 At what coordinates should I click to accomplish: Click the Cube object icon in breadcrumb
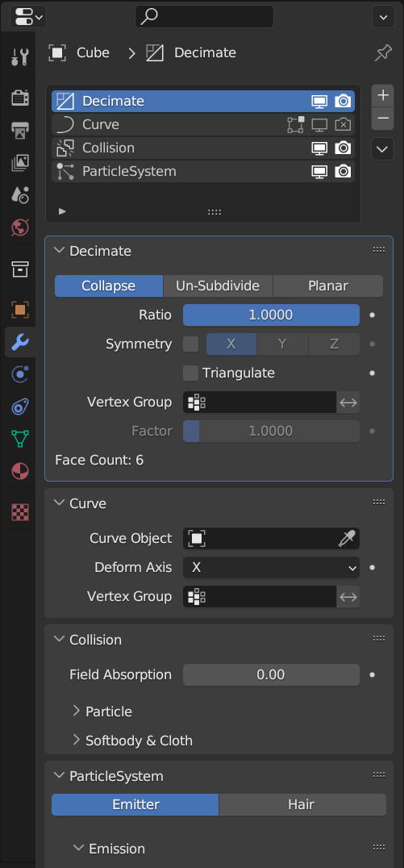[57, 53]
